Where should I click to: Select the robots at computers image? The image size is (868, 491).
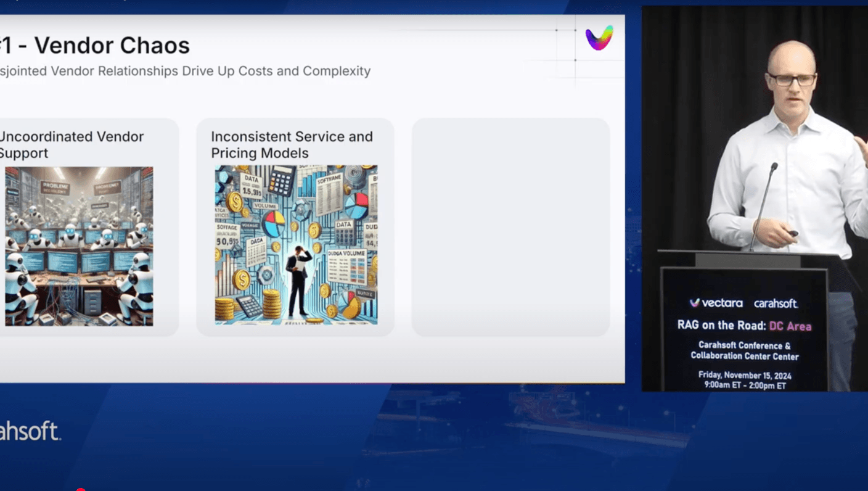pyautogui.click(x=79, y=245)
